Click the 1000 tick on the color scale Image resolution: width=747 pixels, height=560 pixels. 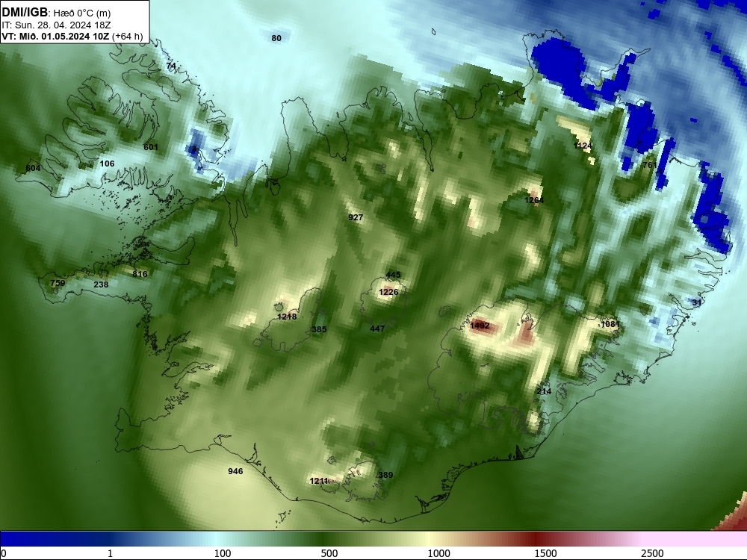[x=438, y=553]
